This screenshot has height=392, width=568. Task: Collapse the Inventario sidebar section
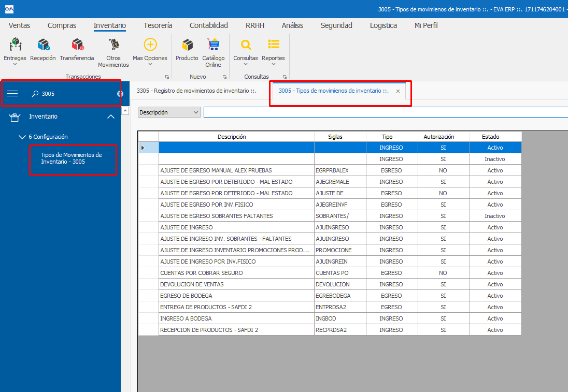[110, 117]
